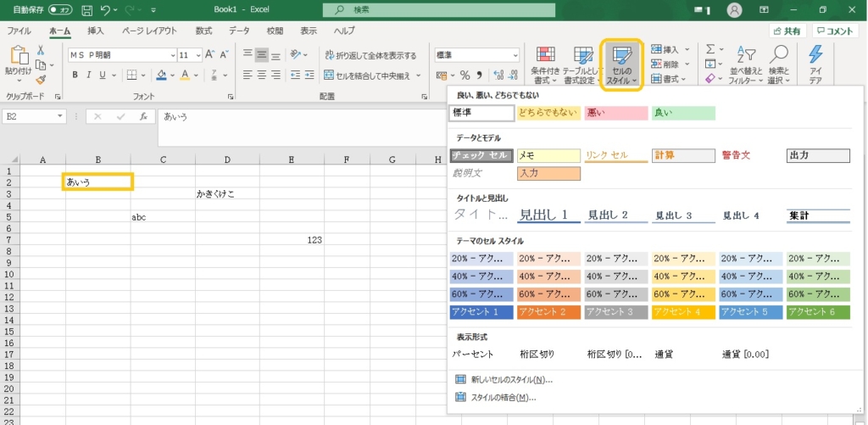This screenshot has width=868, height=425.
Task: Click the percent style icon
Action: point(463,75)
